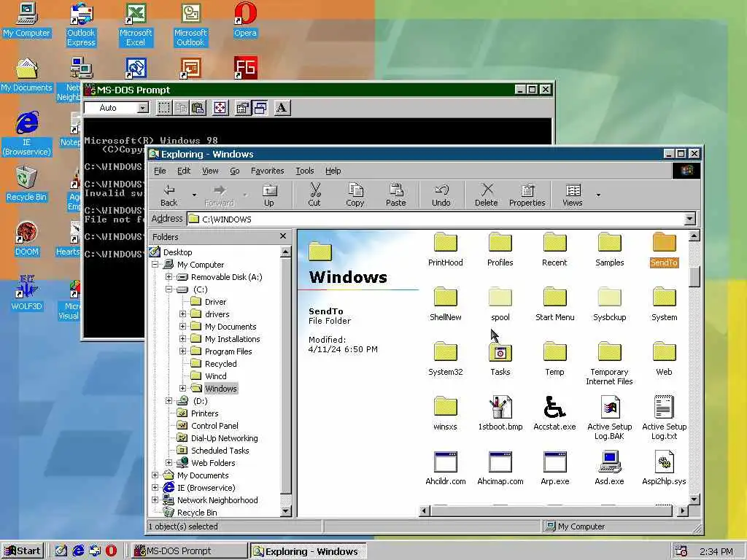Select the 1stboot.bmp file
The width and height of the screenshot is (747, 560).
pos(500,413)
